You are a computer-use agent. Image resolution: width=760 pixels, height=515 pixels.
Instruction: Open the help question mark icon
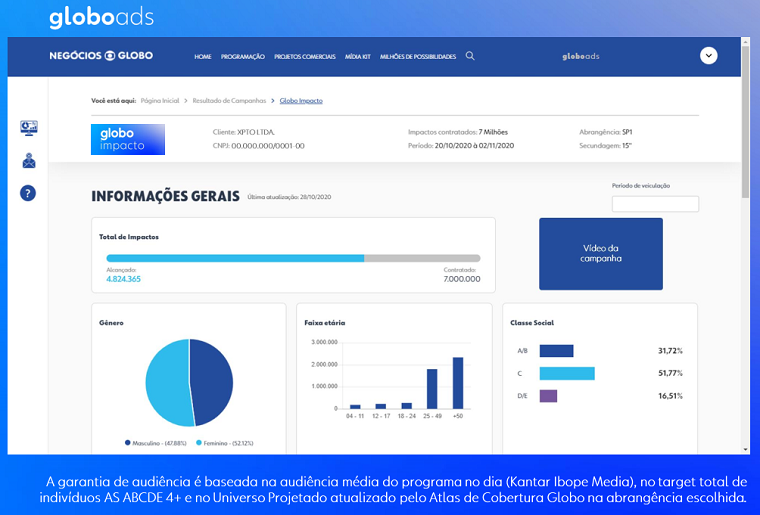click(x=28, y=193)
